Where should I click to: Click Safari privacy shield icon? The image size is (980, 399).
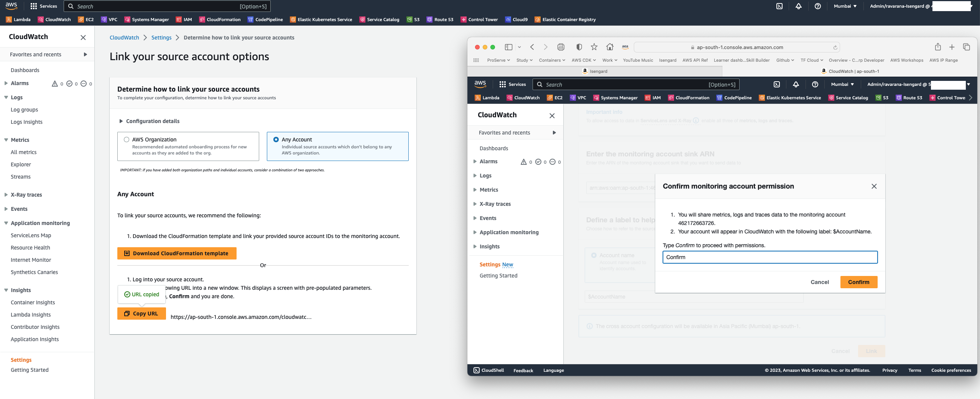point(579,47)
